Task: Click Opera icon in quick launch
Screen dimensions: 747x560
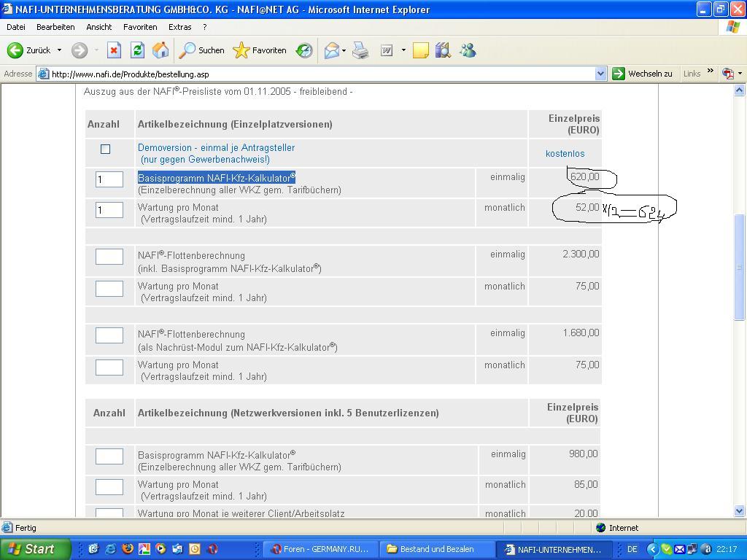Action: coord(212,549)
